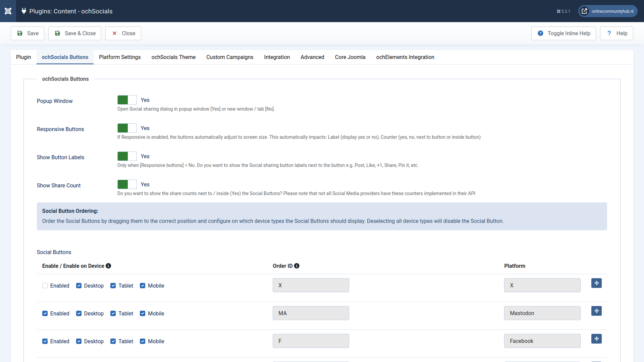Screen dimensions: 644x362
Task: Click the Save button
Action: click(28, 33)
